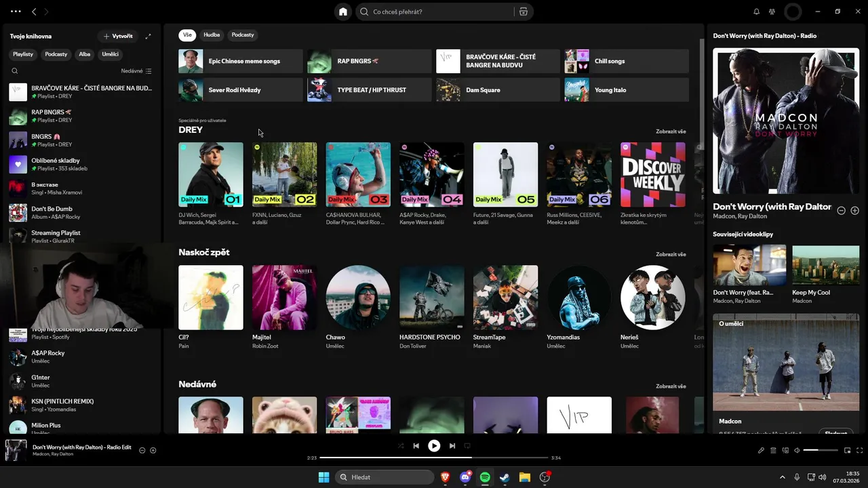Click the minus icon in the bottom player bar
The image size is (868, 488).
pos(142,450)
